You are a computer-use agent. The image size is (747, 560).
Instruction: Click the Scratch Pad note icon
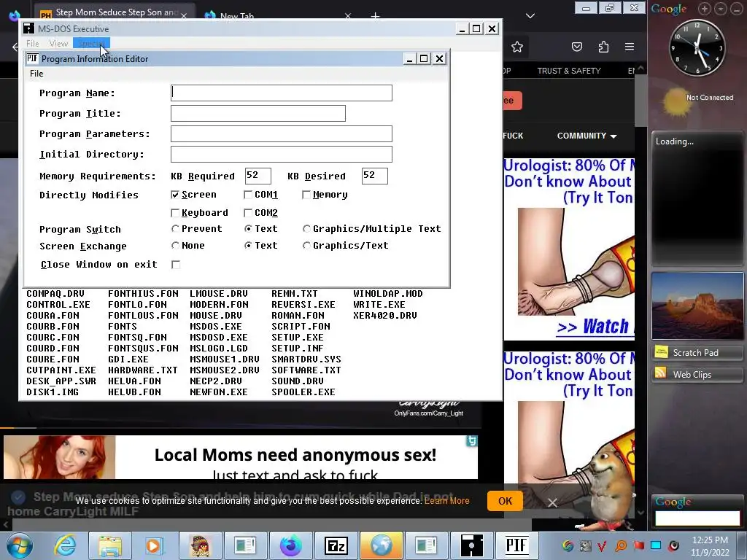coord(661,352)
